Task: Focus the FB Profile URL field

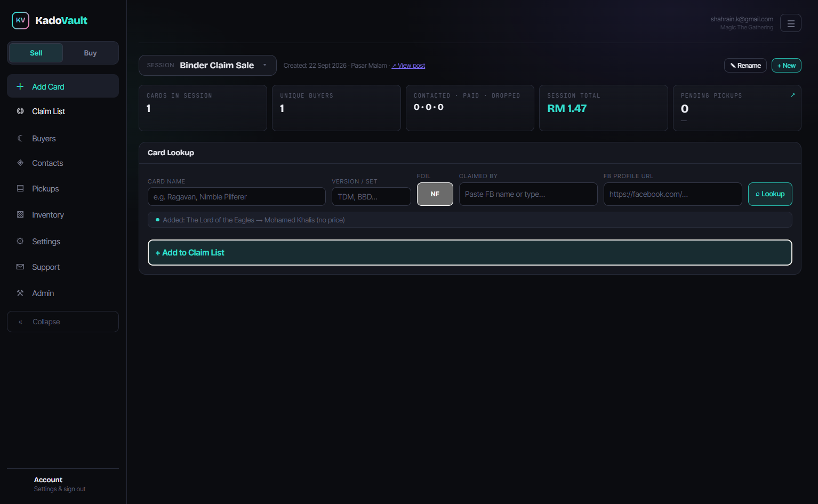Action: [x=673, y=194]
